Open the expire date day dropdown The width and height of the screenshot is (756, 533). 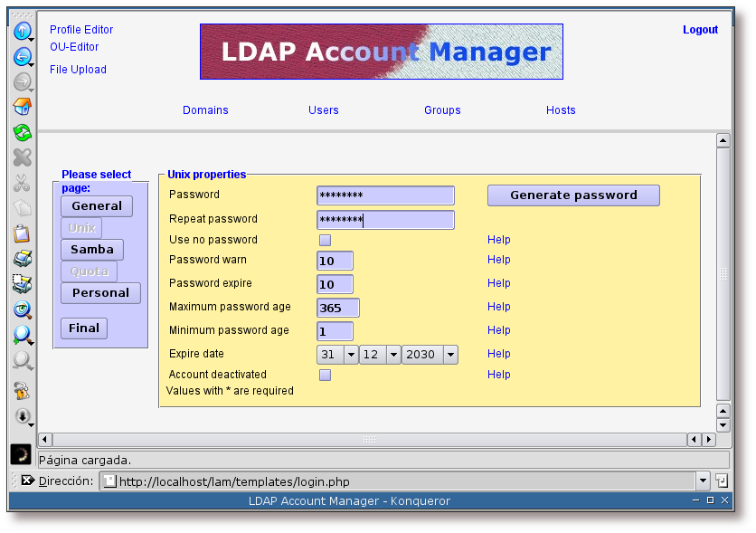(x=351, y=355)
